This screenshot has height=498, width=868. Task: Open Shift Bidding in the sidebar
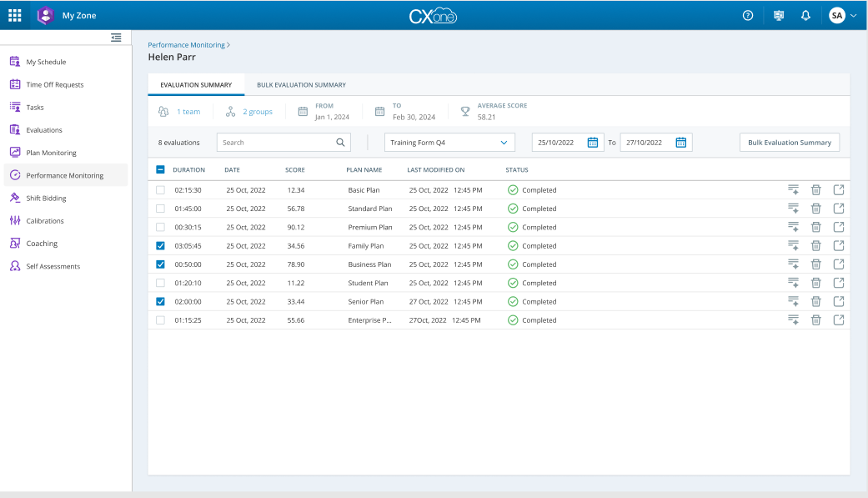[46, 199]
